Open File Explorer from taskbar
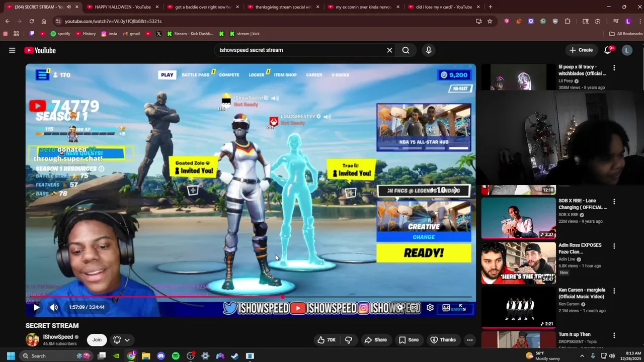 (146, 356)
